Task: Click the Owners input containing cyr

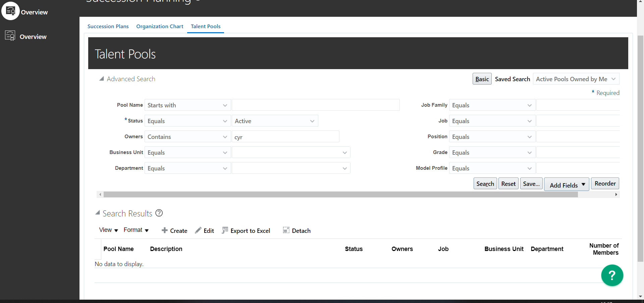Action: (285, 137)
